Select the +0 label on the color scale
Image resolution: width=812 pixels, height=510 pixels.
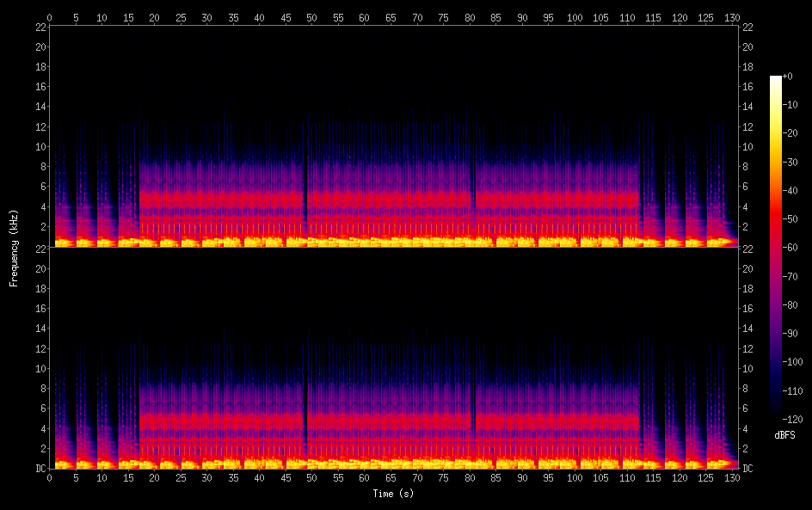[788, 77]
